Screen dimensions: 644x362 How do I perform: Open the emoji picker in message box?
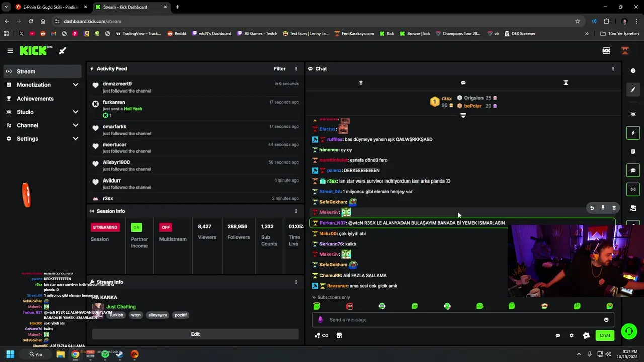tap(606, 320)
